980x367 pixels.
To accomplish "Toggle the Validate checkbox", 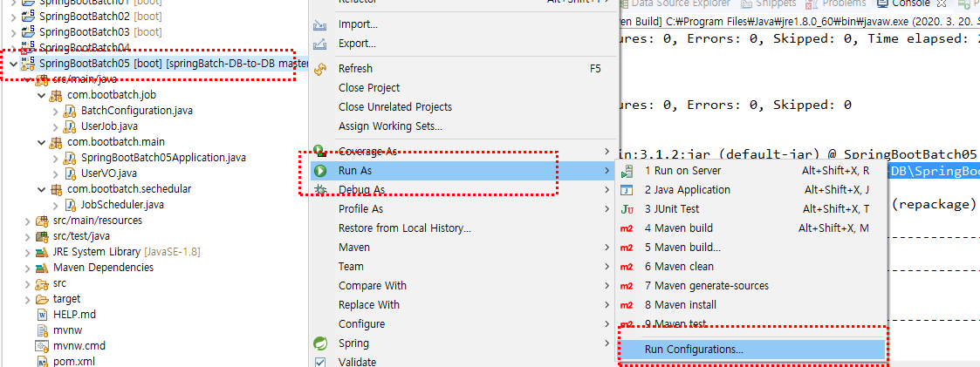I will click(x=320, y=362).
